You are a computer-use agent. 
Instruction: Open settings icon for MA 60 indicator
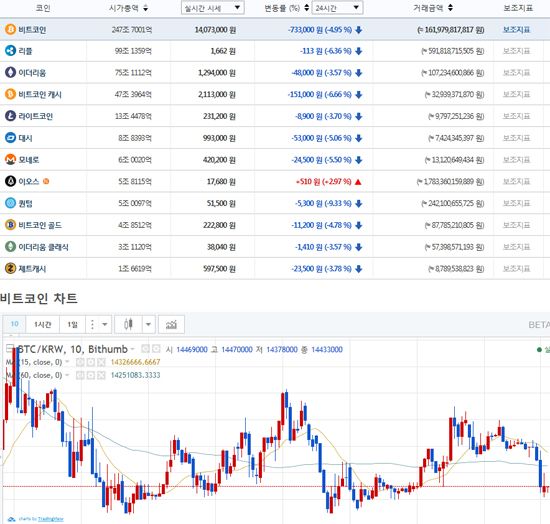90,375
